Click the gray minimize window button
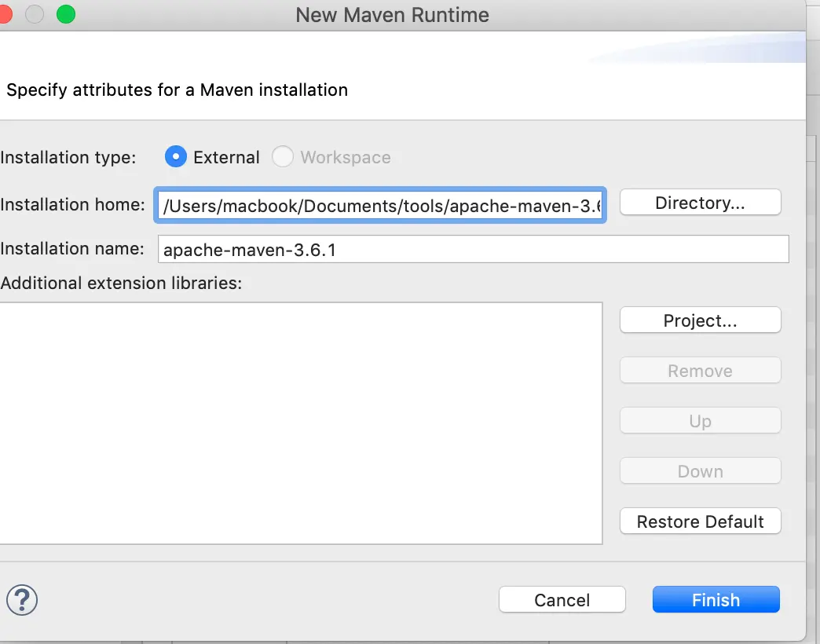 (x=35, y=14)
